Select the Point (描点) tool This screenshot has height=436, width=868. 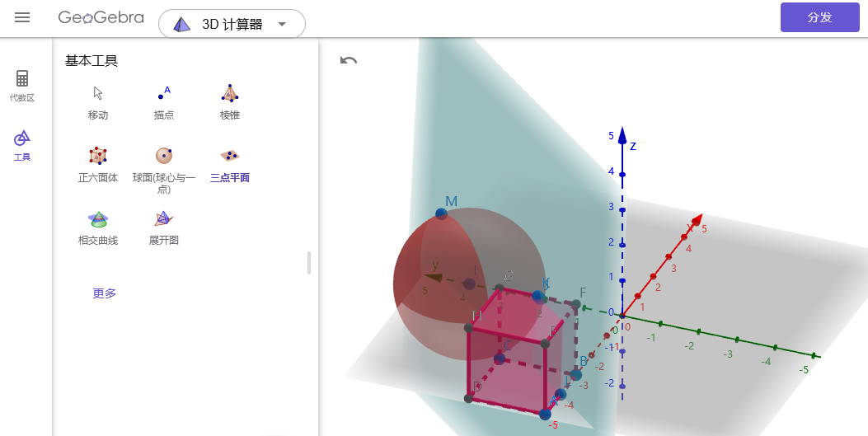click(164, 101)
